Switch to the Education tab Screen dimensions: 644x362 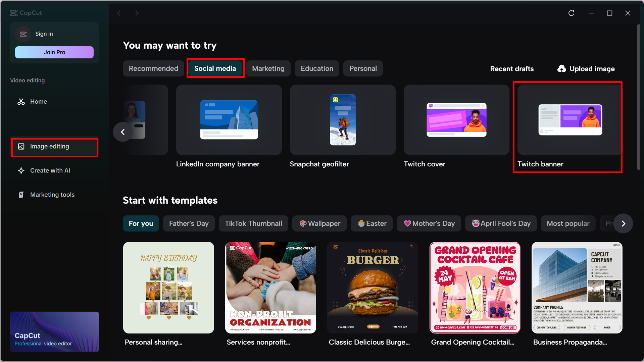(316, 68)
